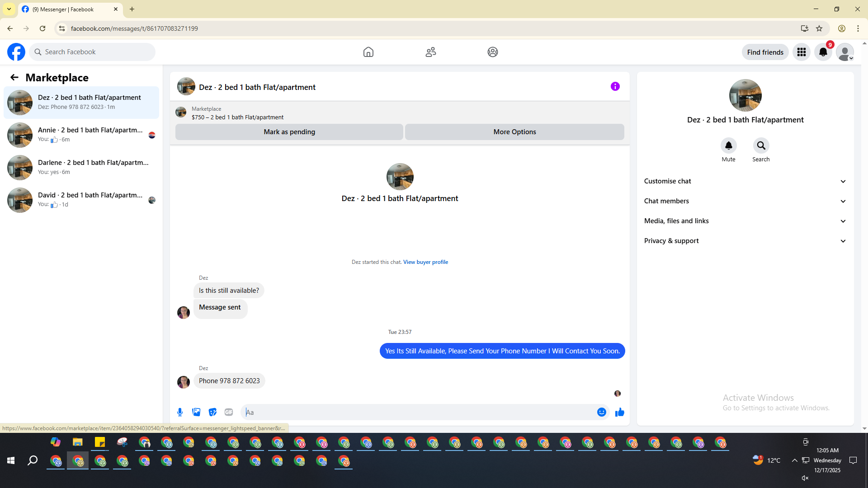
Task: Expand Media, files and links section
Action: click(745, 221)
